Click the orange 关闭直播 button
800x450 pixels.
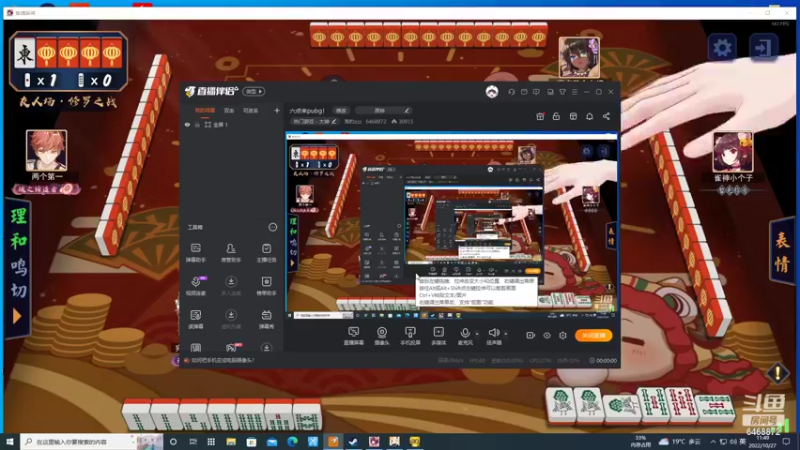tap(593, 335)
